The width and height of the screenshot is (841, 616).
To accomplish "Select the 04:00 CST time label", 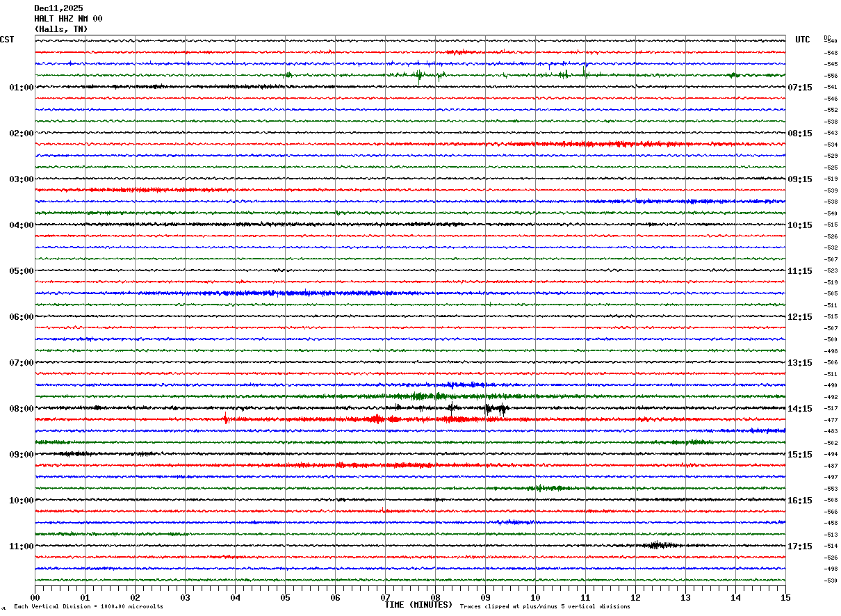I will (x=22, y=225).
